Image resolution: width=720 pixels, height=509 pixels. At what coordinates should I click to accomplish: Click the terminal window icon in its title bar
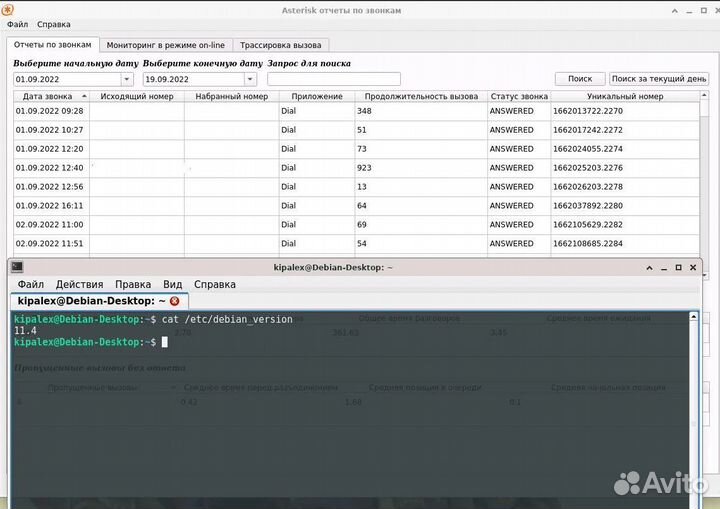click(17, 267)
